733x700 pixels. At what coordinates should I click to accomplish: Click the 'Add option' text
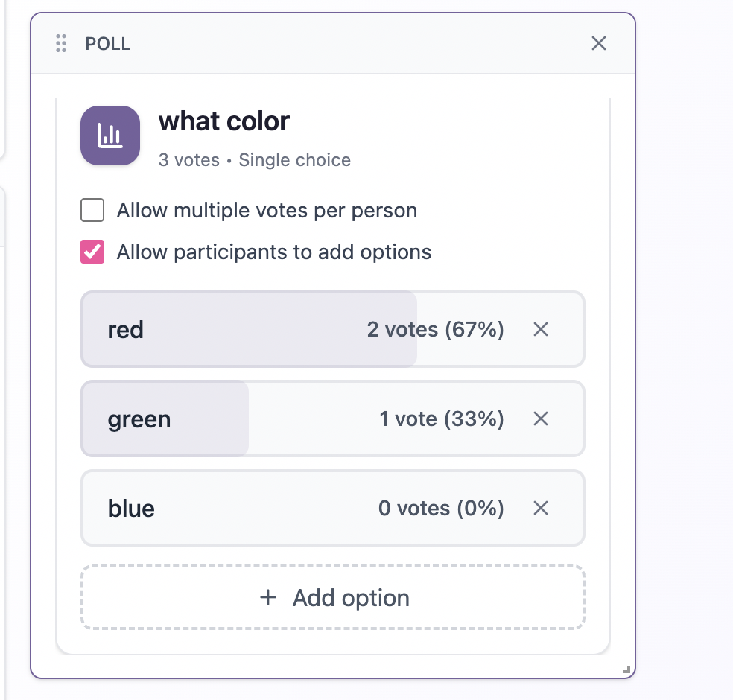click(351, 598)
